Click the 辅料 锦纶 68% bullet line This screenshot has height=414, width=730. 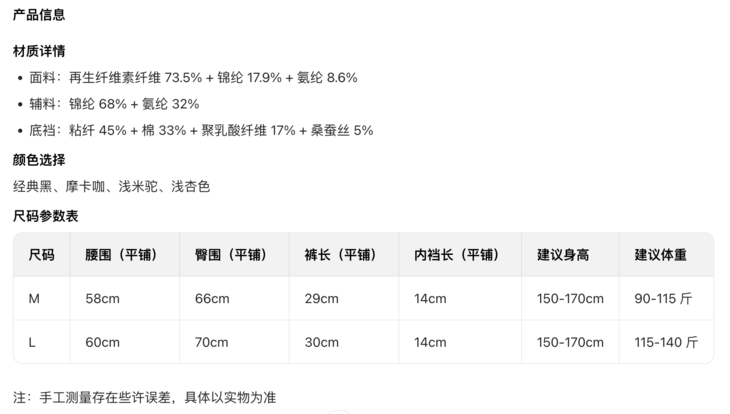click(114, 104)
